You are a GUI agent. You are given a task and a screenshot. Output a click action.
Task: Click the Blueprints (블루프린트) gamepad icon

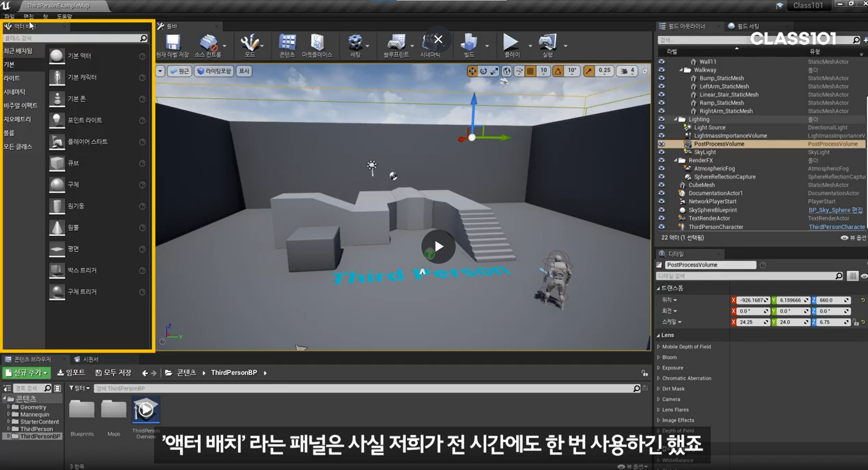[396, 43]
